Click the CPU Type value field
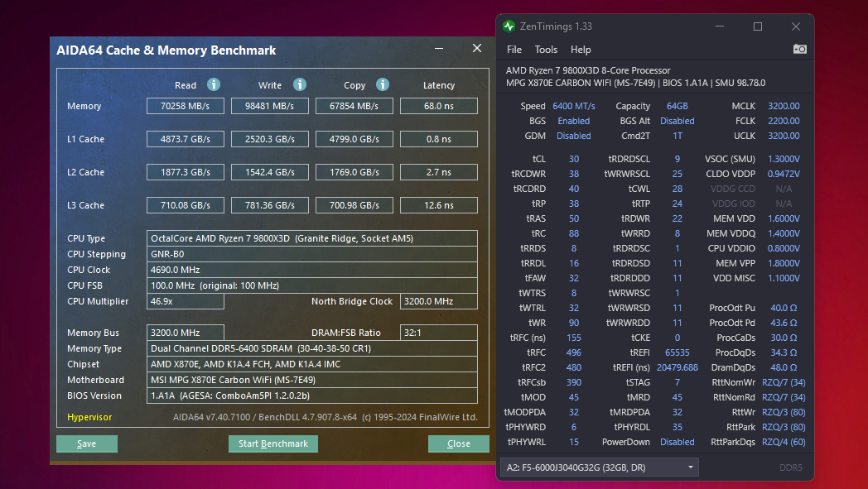 tap(311, 238)
